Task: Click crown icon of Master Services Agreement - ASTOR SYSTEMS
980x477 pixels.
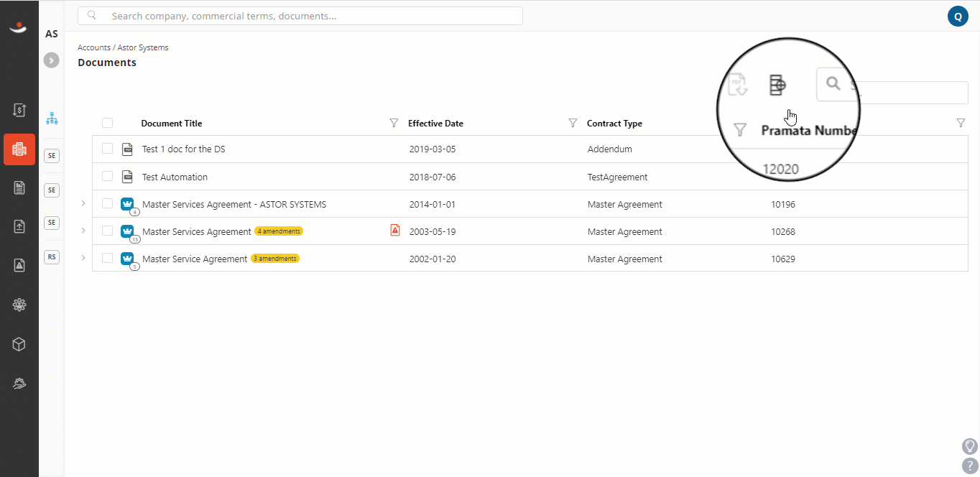Action: point(128,204)
